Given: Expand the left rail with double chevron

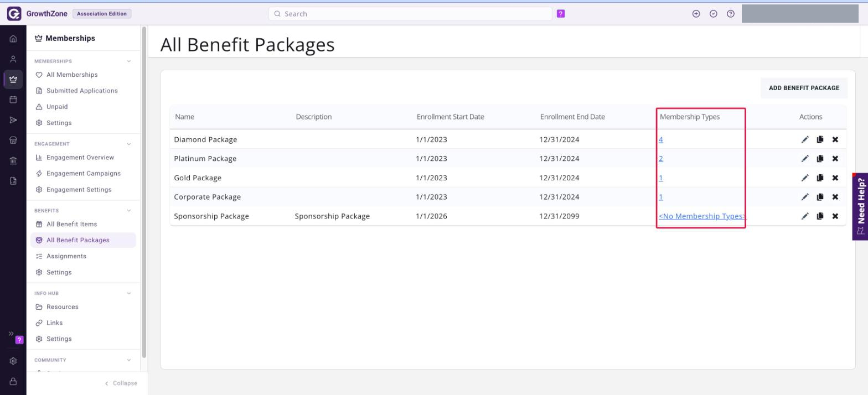Looking at the screenshot, I should (x=11, y=334).
